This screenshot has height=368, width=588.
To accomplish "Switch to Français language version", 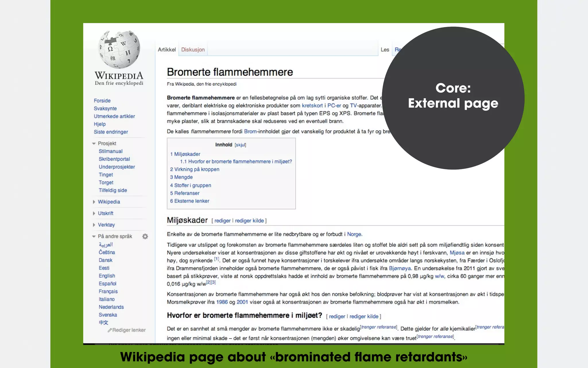I will coord(108,291).
